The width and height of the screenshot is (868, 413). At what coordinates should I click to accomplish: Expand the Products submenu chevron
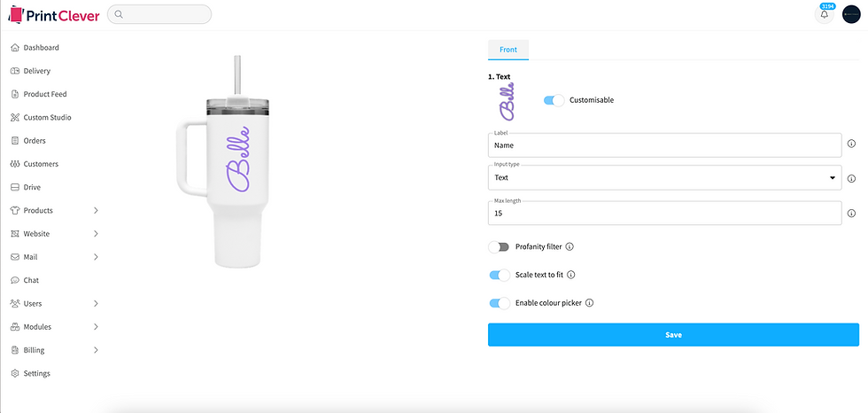tap(96, 210)
